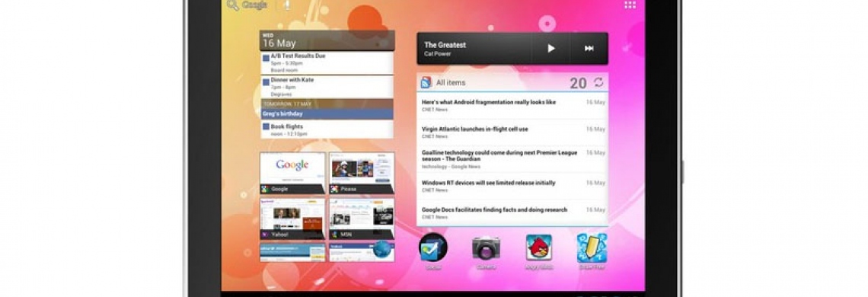Image resolution: width=868 pixels, height=297 pixels.
Task: Select the Greg's birthday calendar entry
Action: (x=327, y=114)
